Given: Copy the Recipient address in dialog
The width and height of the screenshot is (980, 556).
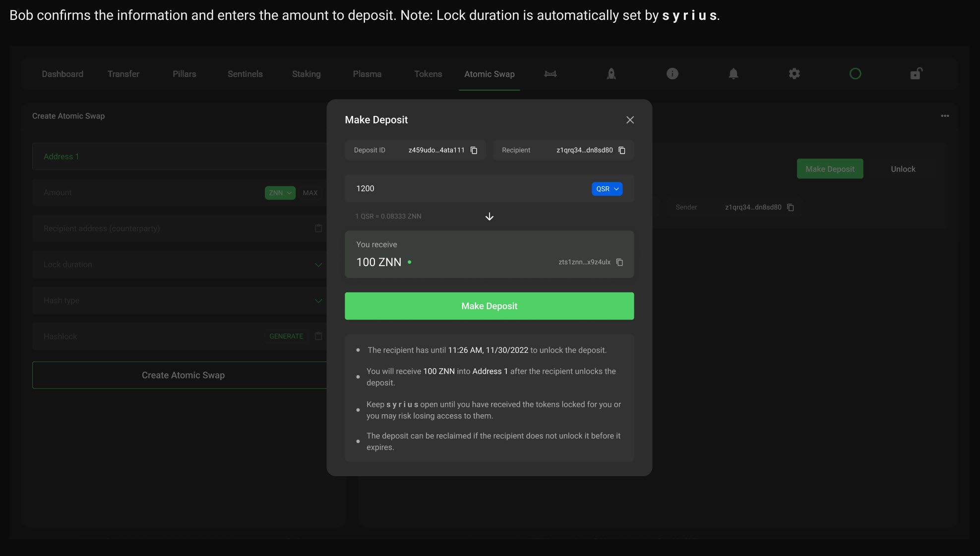Looking at the screenshot, I should [621, 150].
